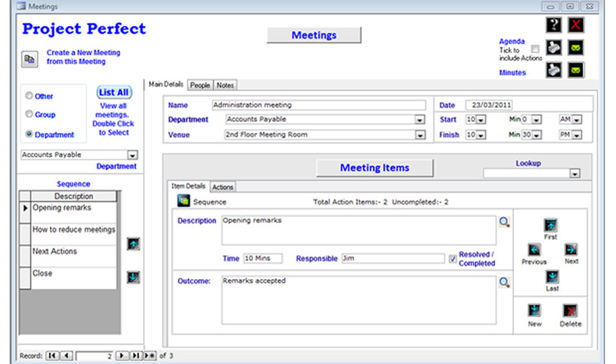Open the Actions tab under Meeting Items
Image resolution: width=616 pixels, height=364 pixels.
click(x=222, y=187)
